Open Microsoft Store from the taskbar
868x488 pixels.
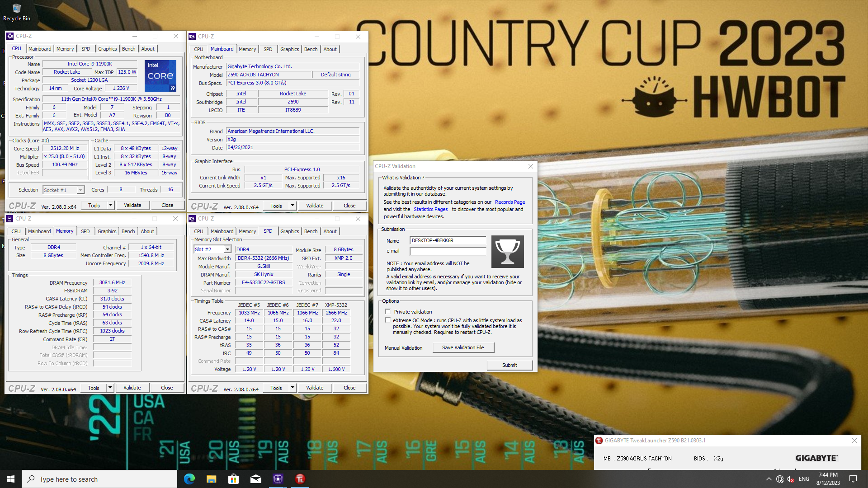[x=234, y=479]
